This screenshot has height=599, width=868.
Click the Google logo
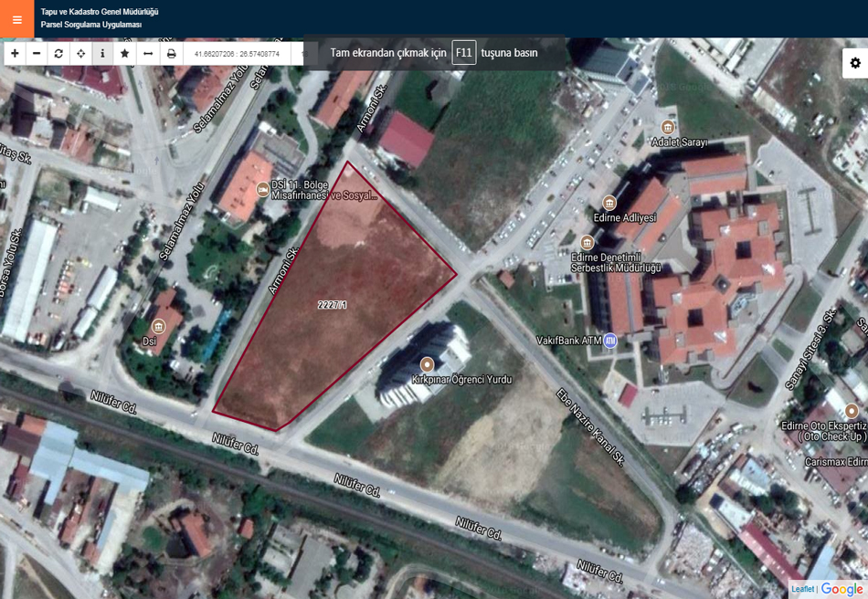point(842,589)
